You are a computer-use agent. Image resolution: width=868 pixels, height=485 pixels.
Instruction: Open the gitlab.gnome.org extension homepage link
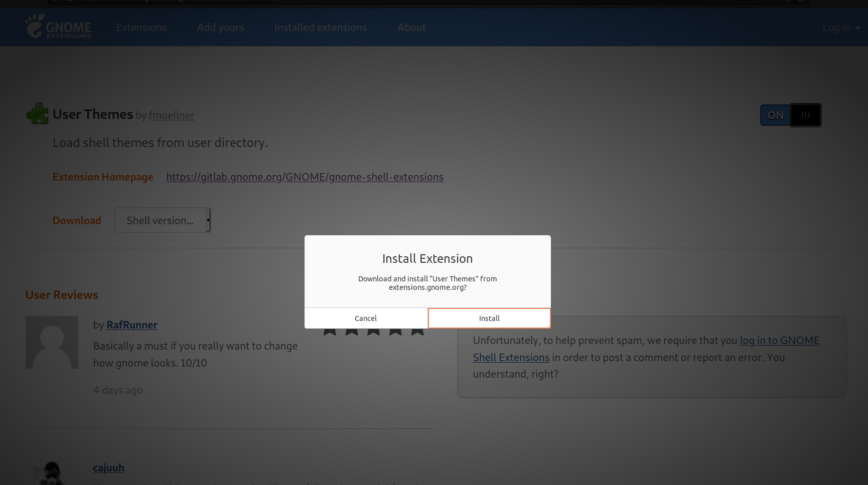point(305,177)
